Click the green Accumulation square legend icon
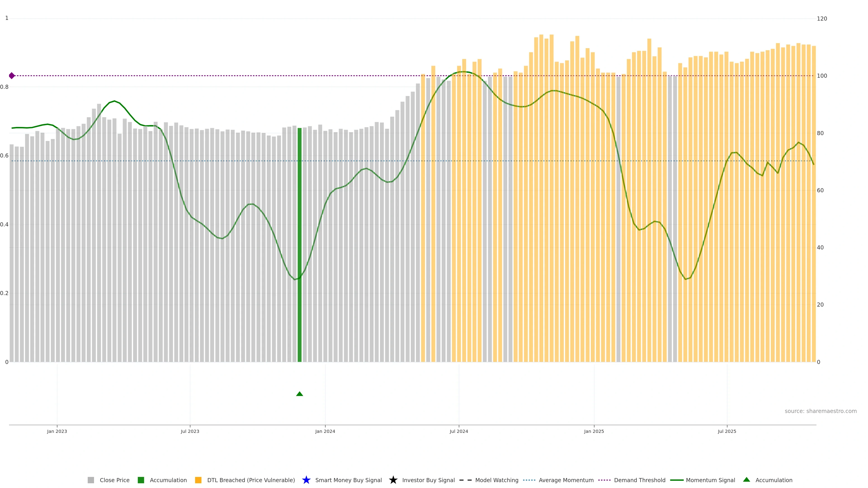Viewport: 868px width, 488px height. click(x=141, y=480)
